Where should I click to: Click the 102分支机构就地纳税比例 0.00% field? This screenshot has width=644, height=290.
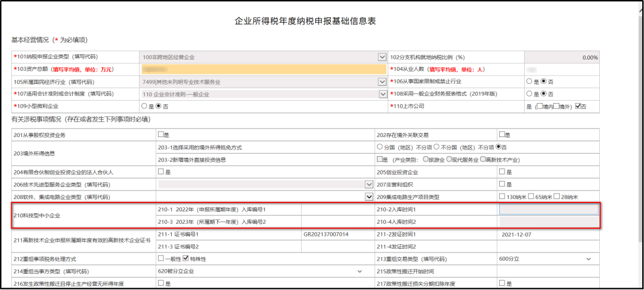click(x=561, y=57)
